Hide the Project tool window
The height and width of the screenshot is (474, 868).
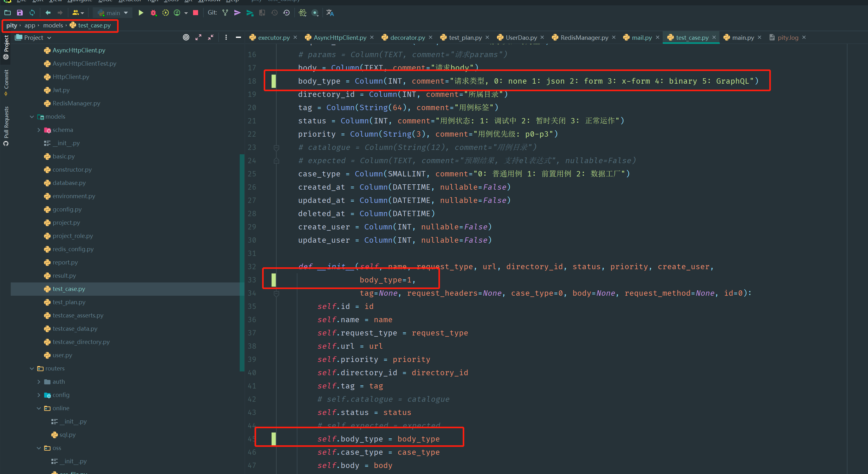pyautogui.click(x=238, y=38)
